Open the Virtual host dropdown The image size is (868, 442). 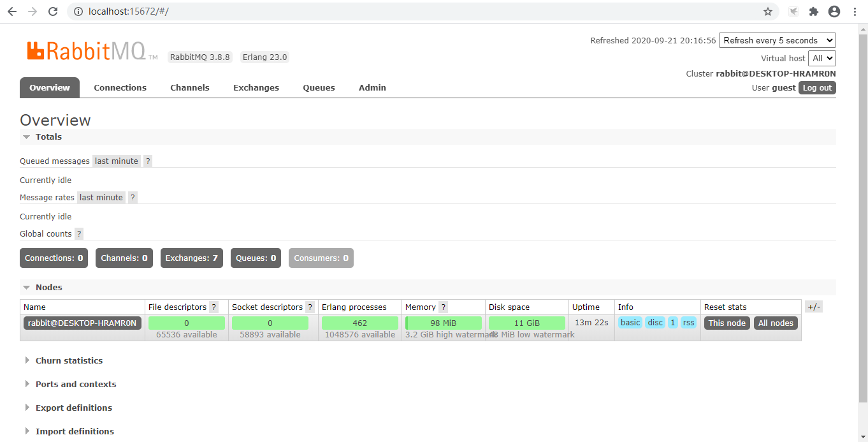[822, 58]
